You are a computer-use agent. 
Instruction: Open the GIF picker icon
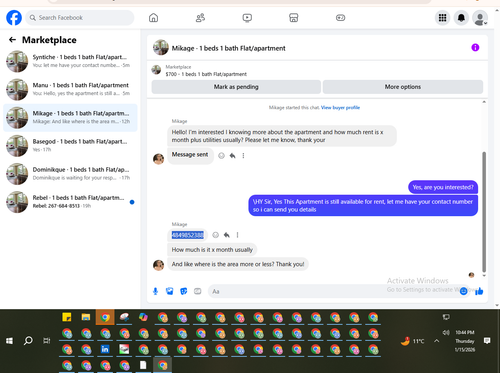198,291
